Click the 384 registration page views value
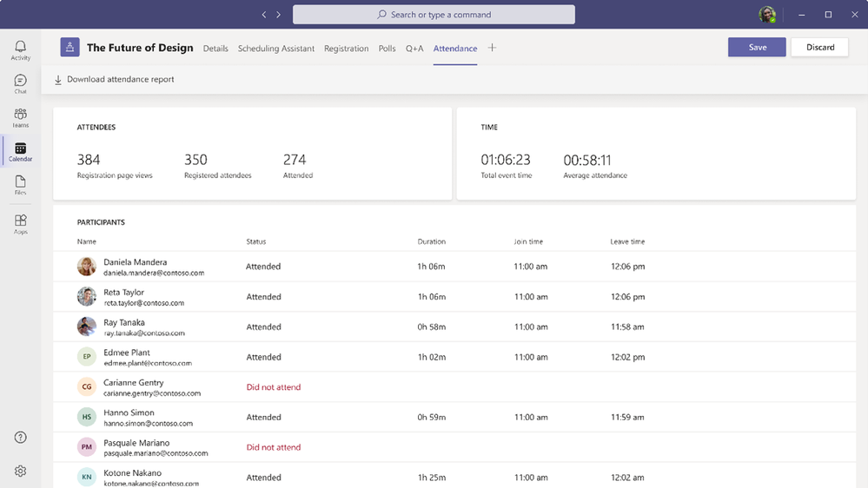 click(x=89, y=160)
